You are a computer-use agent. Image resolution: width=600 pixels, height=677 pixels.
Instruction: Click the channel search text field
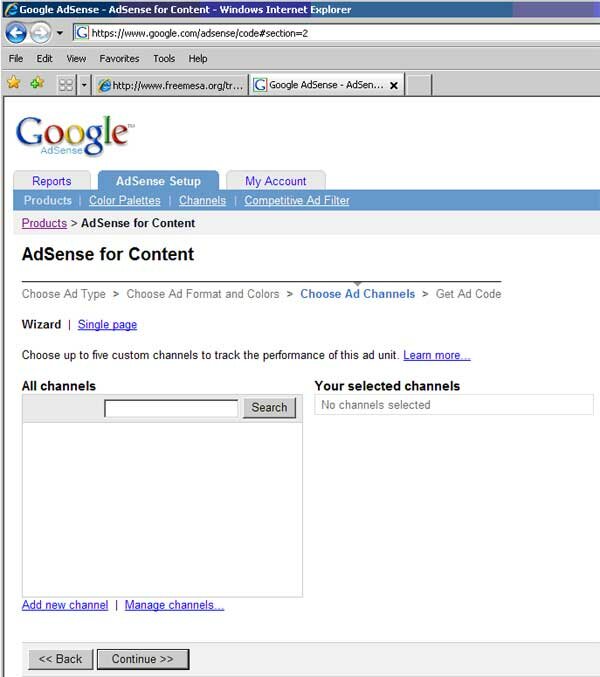171,408
